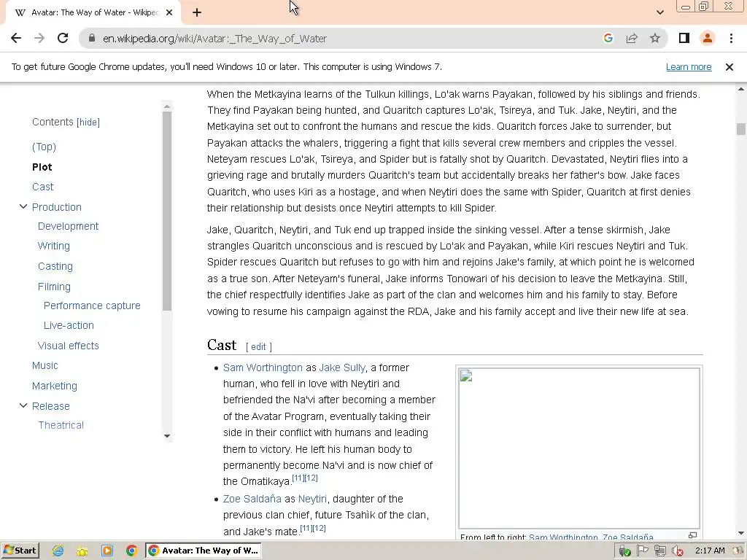Enlarge the cast image via the caption icon
The height and width of the screenshot is (560, 747).
(x=693, y=536)
